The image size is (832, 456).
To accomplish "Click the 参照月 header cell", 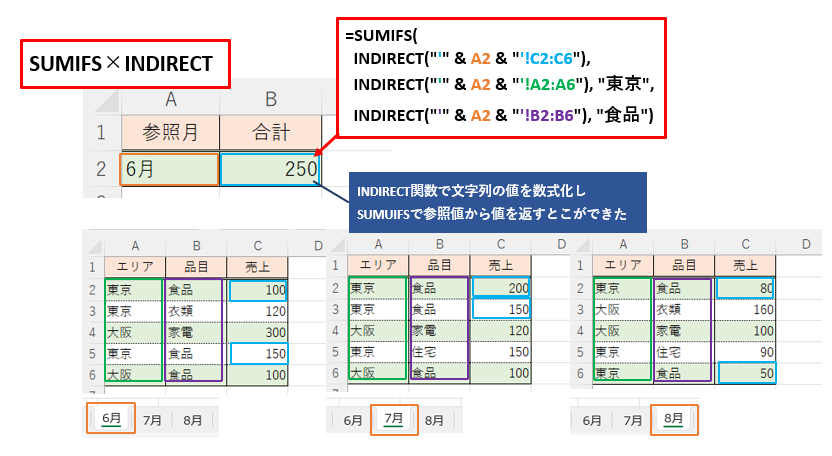I will pos(170,132).
